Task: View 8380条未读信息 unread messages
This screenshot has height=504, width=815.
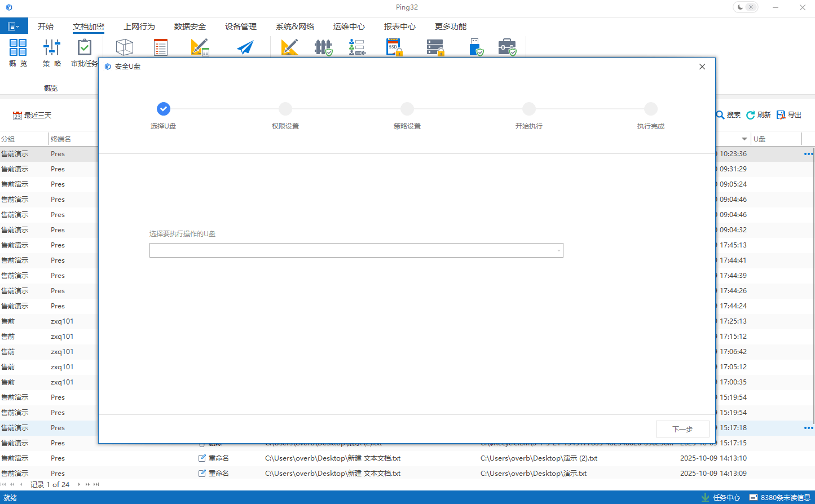Action: pyautogui.click(x=779, y=497)
